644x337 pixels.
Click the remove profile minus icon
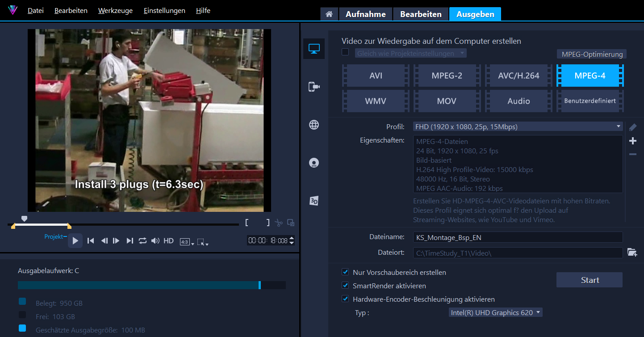tap(632, 154)
